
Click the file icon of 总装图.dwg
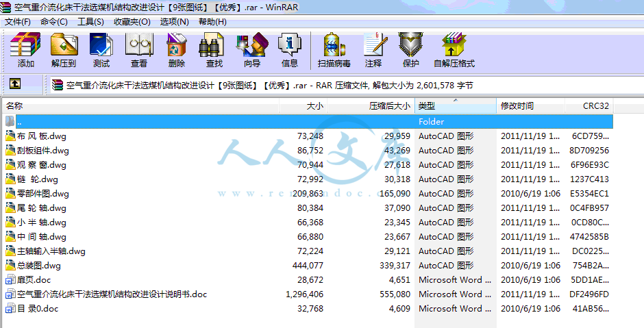pos(10,265)
